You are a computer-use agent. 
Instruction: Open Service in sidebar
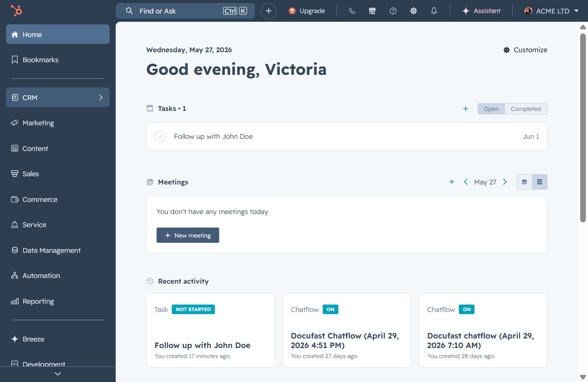pyautogui.click(x=58, y=225)
